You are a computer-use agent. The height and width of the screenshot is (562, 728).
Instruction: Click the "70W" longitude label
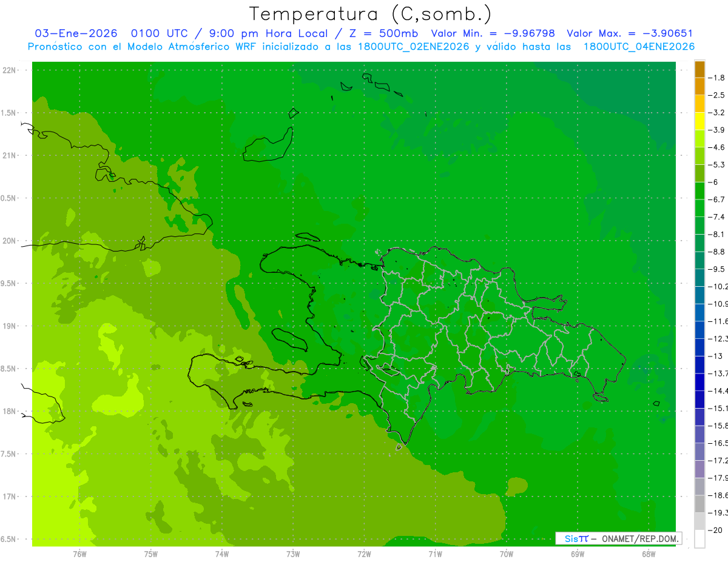507,554
